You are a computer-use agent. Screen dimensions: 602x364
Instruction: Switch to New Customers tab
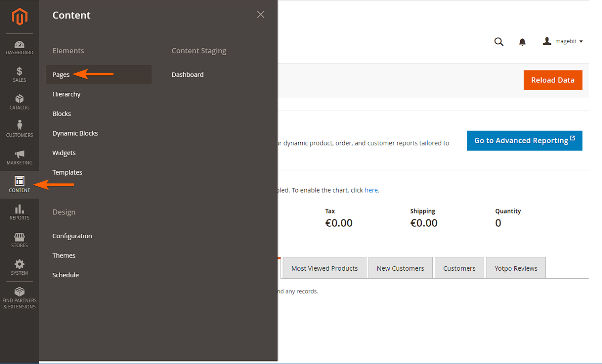[x=400, y=268]
